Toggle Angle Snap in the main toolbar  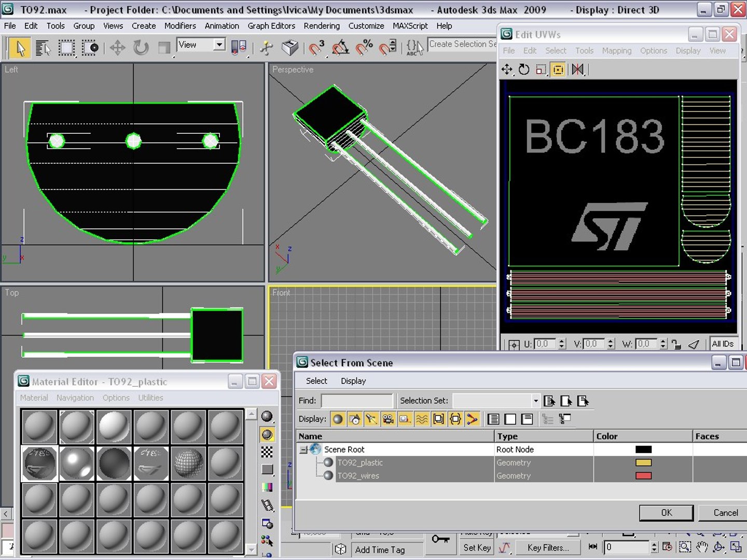[340, 48]
